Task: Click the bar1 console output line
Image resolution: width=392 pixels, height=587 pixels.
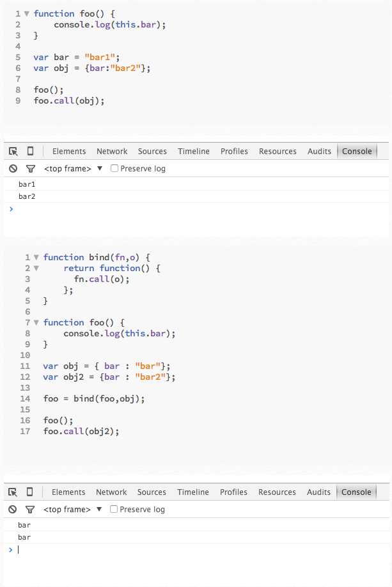Action: 196,184
